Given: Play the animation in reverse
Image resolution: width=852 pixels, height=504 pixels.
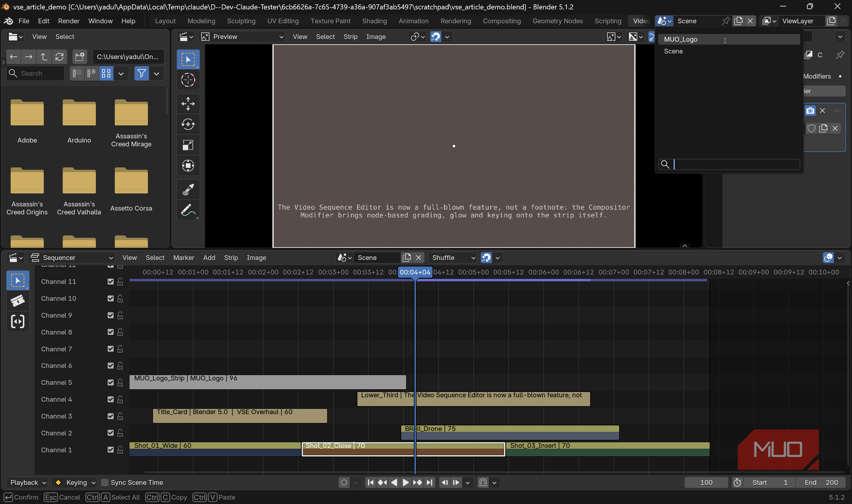Looking at the screenshot, I should [394, 482].
